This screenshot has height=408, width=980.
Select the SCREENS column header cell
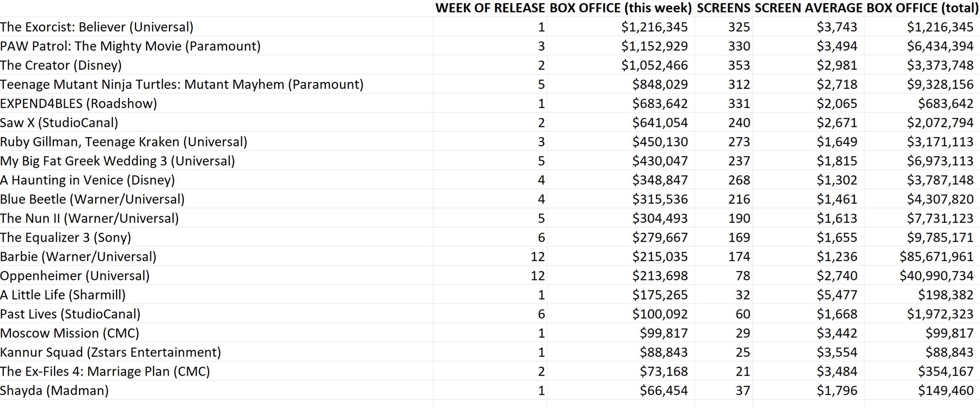pos(723,8)
